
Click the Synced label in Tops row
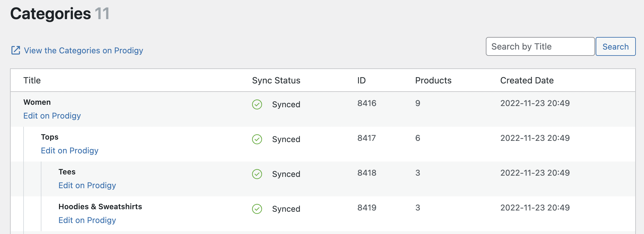(286, 139)
